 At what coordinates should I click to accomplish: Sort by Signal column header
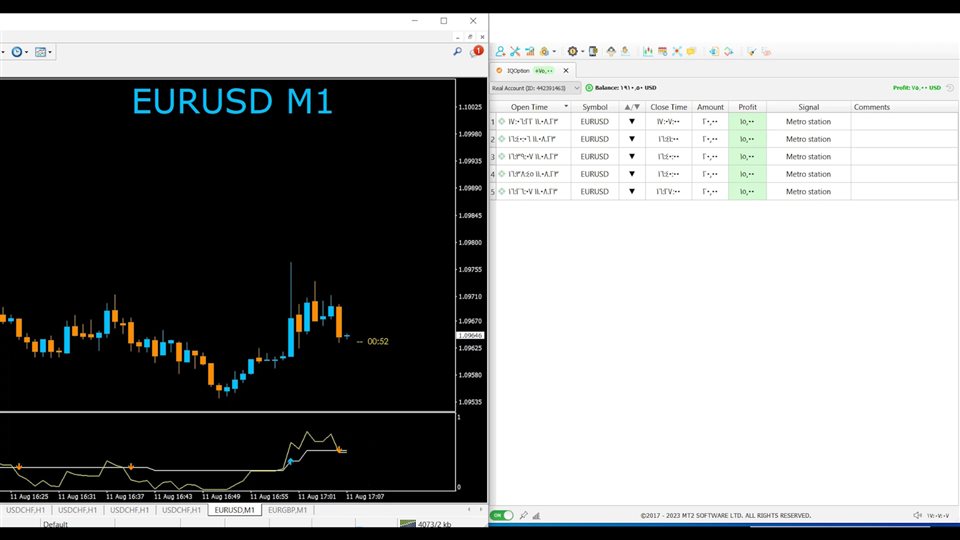pos(808,107)
